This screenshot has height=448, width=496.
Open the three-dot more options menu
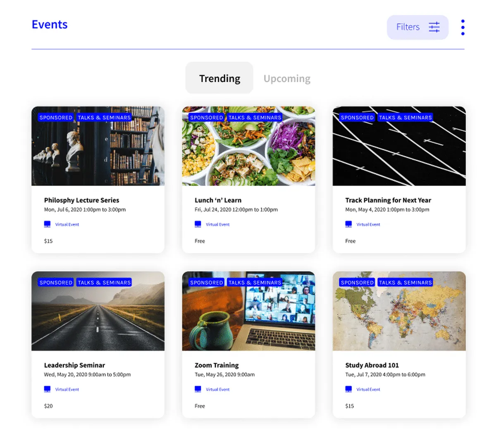463,27
